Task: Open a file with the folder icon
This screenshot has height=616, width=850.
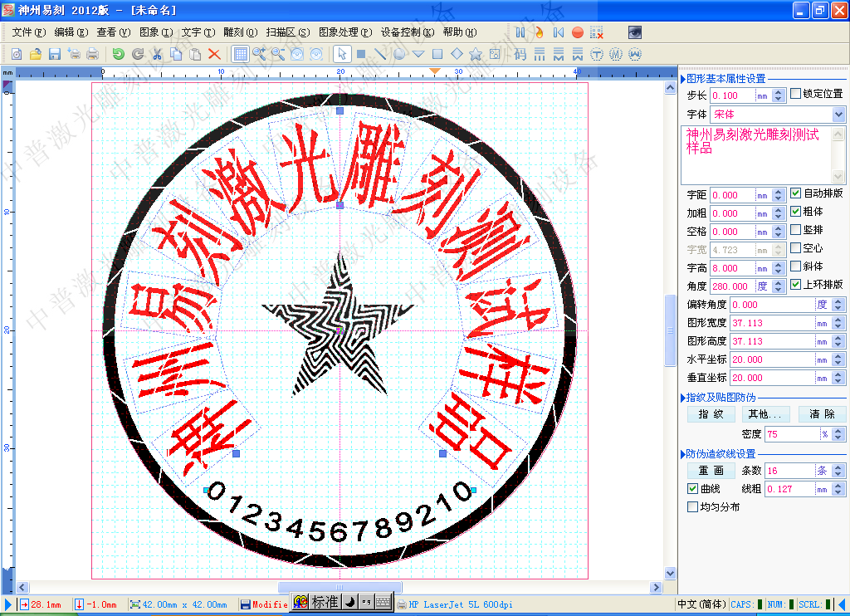Action: pyautogui.click(x=36, y=54)
